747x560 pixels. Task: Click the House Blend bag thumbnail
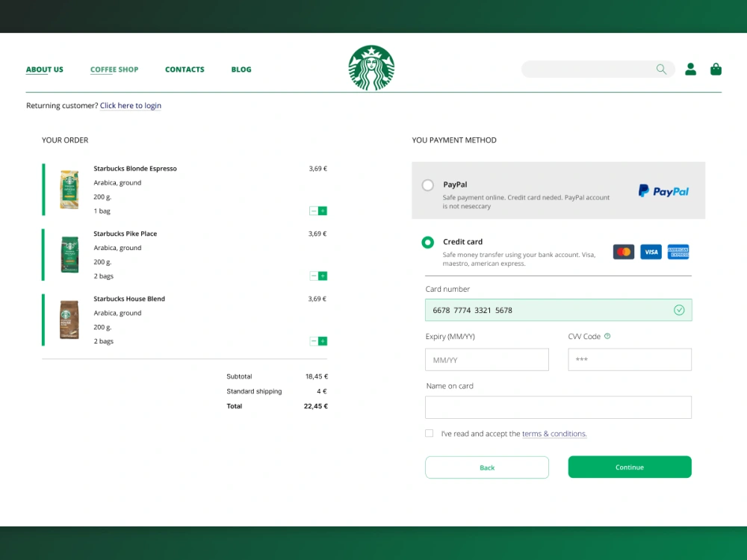click(x=69, y=320)
